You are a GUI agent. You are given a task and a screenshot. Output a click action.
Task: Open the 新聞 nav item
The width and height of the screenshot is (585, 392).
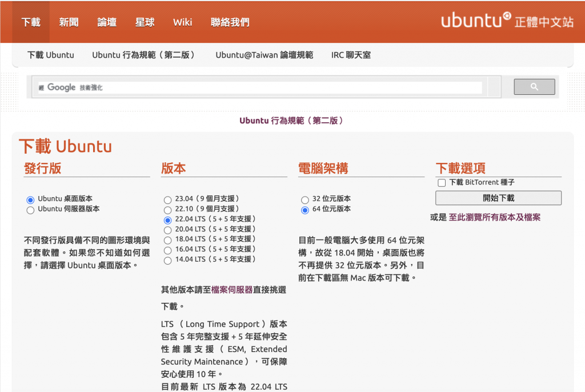[69, 22]
